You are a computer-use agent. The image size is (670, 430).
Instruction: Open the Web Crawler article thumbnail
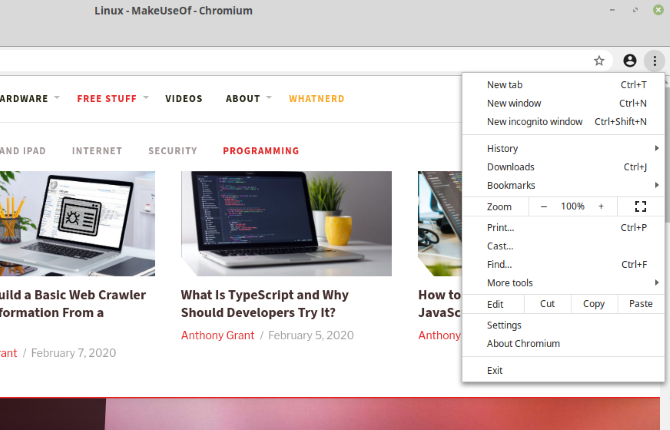[77, 224]
